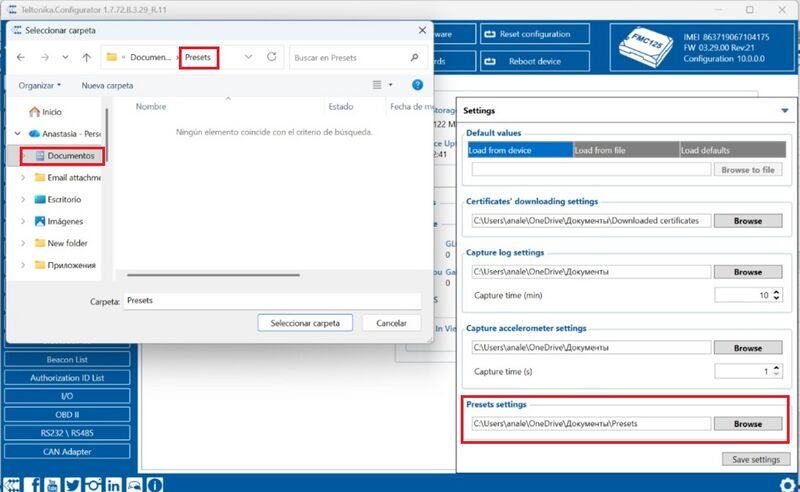The image size is (800, 492).
Task: Click the horizontal scrollbar in file list
Action: [x=213, y=275]
